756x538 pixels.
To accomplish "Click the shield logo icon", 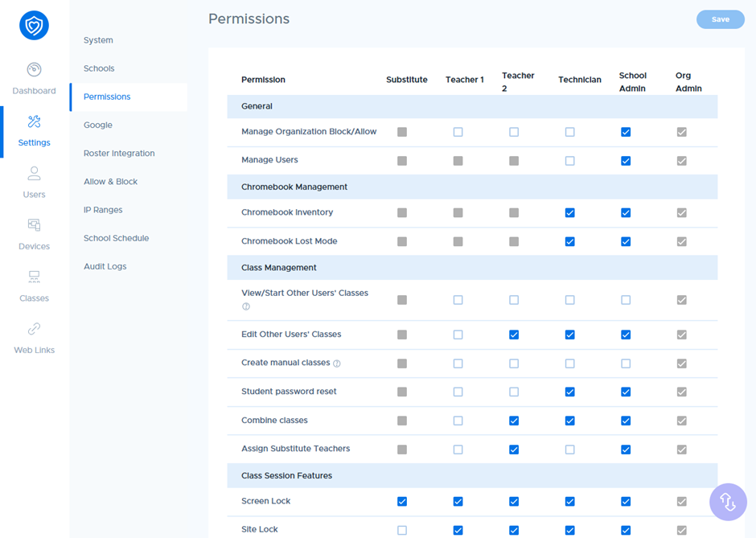I will coord(34,26).
